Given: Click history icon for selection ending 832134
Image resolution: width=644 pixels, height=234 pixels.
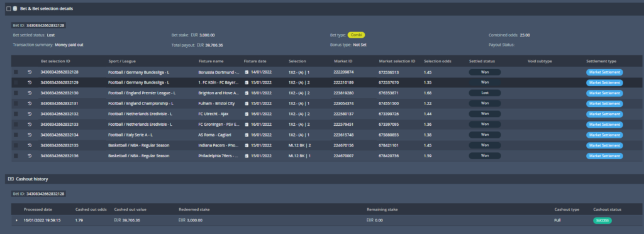Looking at the screenshot, I should 30,135.
